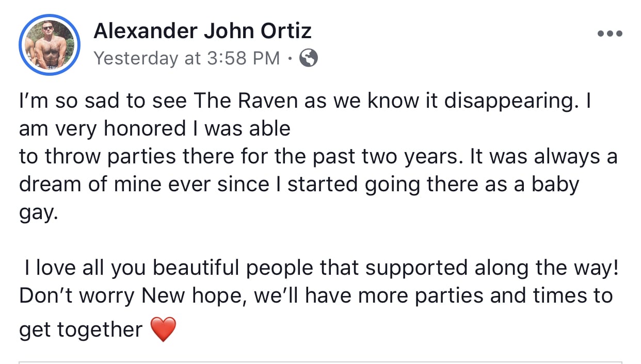
Task: Click the single word line "gay."
Action: point(36,212)
